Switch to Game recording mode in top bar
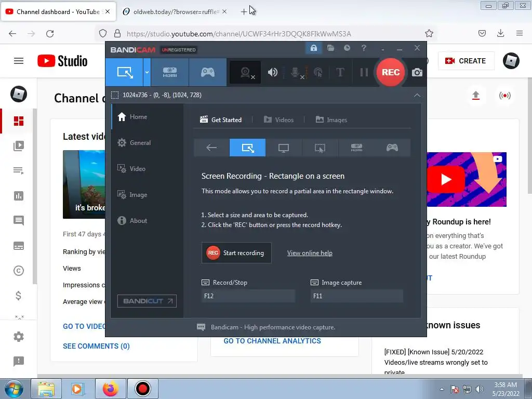532x399 pixels. [208, 72]
